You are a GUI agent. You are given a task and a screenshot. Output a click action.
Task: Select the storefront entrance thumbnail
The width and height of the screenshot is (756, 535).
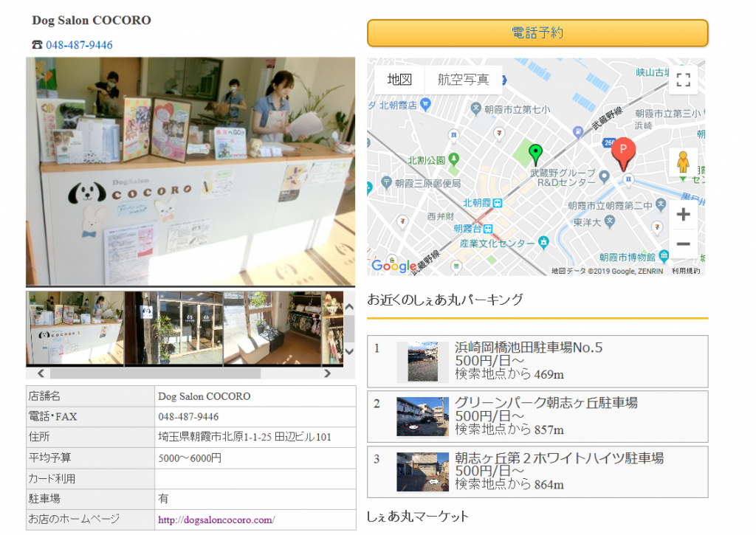coord(174,328)
